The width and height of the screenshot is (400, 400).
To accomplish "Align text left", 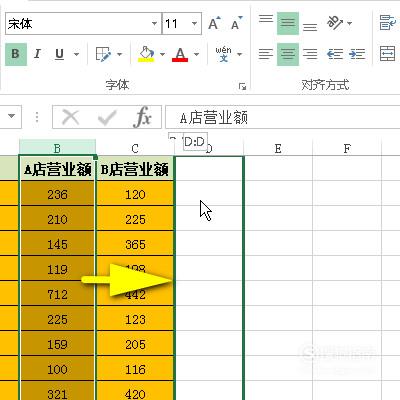I will pyautogui.click(x=266, y=54).
